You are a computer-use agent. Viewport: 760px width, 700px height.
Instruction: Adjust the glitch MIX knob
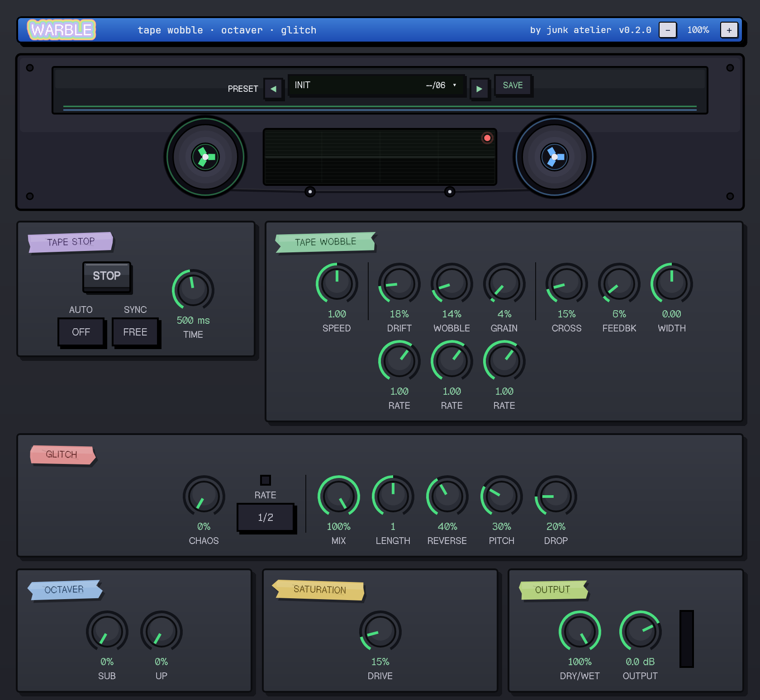[x=339, y=497]
